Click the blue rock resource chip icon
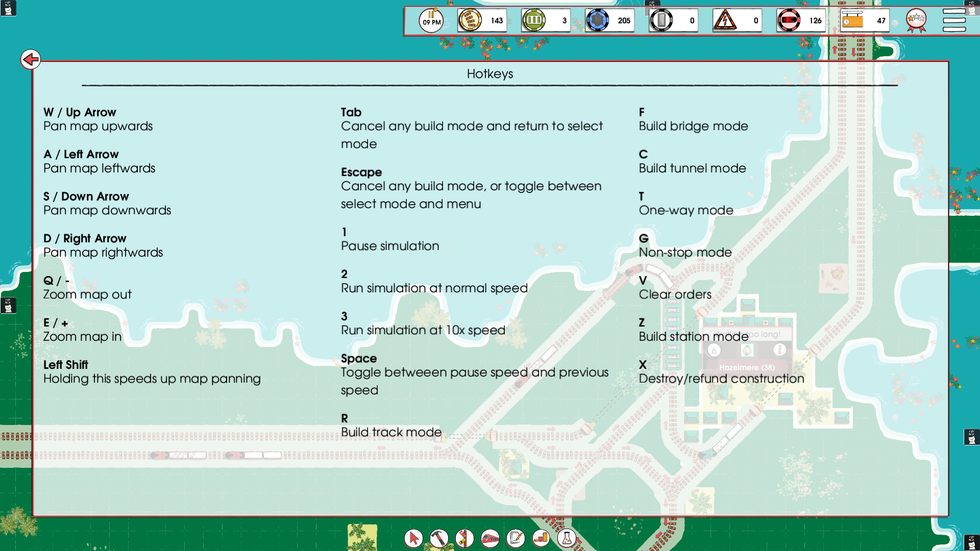The width and height of the screenshot is (980, 551). 597,20
